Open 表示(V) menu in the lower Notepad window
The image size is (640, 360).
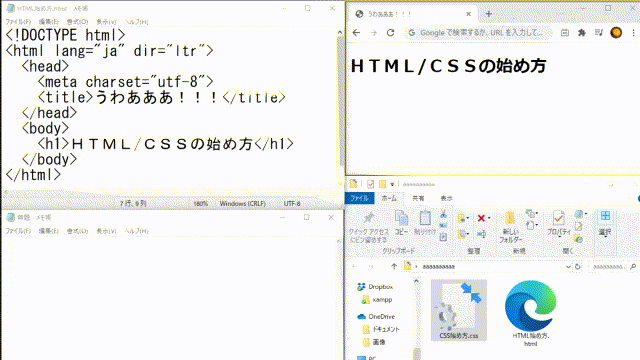coord(106,231)
